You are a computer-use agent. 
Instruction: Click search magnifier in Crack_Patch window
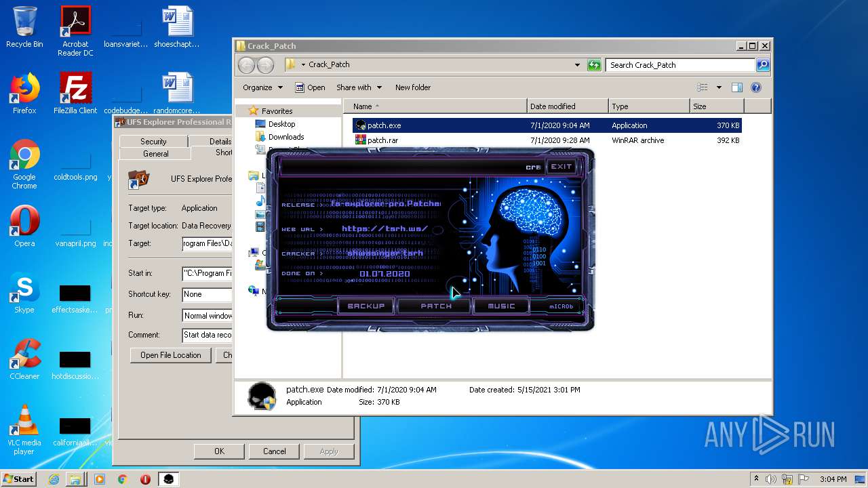pos(763,65)
